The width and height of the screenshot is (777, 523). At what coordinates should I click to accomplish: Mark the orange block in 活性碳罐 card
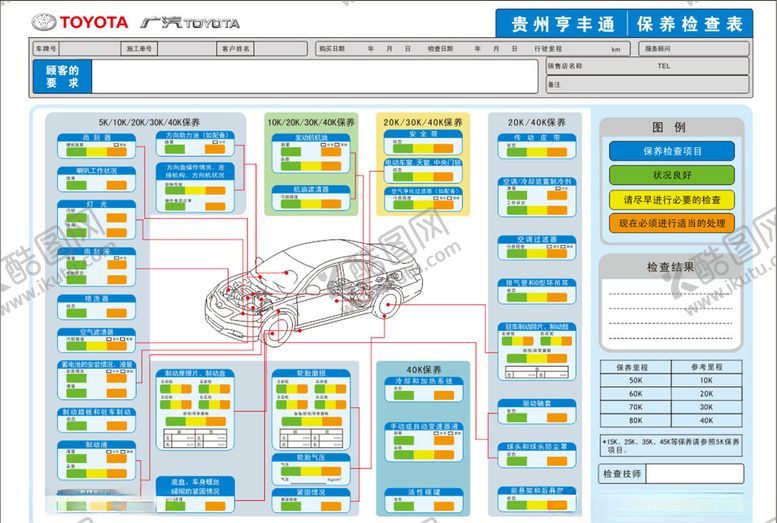(x=444, y=506)
